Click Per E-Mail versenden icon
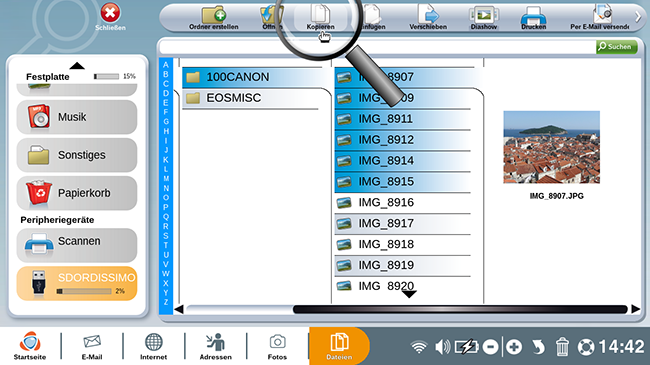Screen dimensions: 650x365 pos(599,18)
